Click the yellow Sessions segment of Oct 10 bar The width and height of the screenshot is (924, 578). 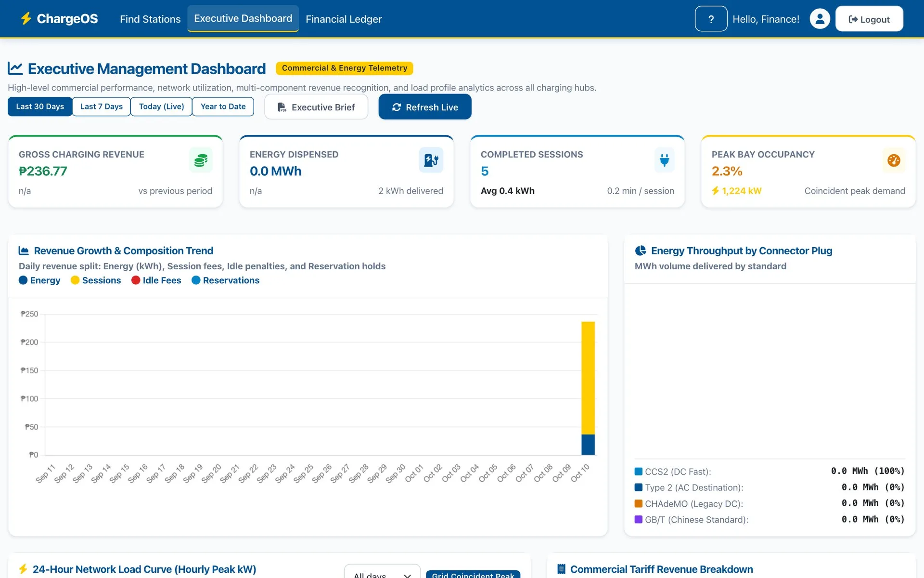[588, 378]
